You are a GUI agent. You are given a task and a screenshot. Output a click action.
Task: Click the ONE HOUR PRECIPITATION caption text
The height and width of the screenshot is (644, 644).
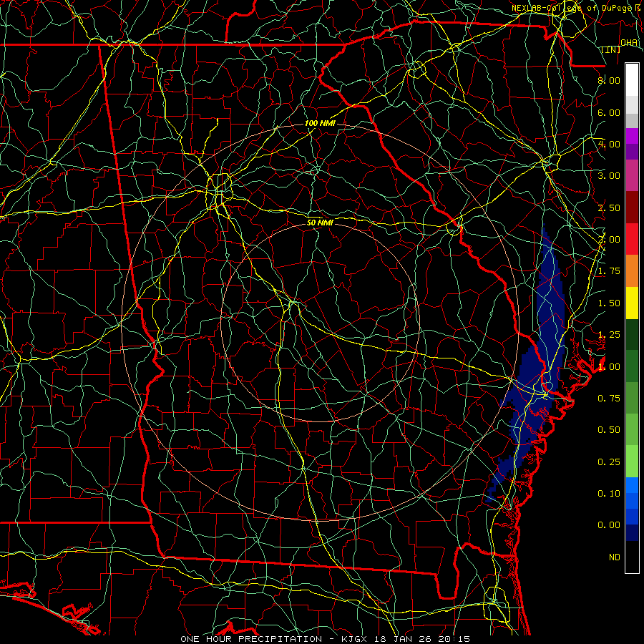click(x=326, y=639)
